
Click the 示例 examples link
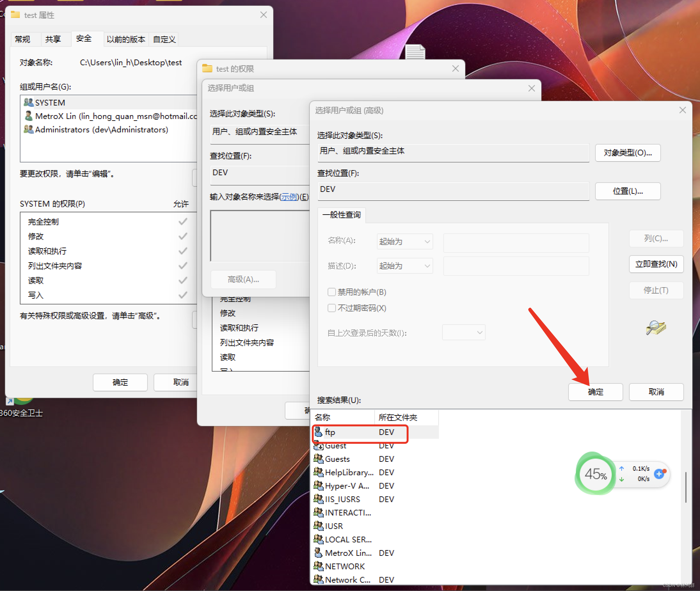tap(289, 197)
